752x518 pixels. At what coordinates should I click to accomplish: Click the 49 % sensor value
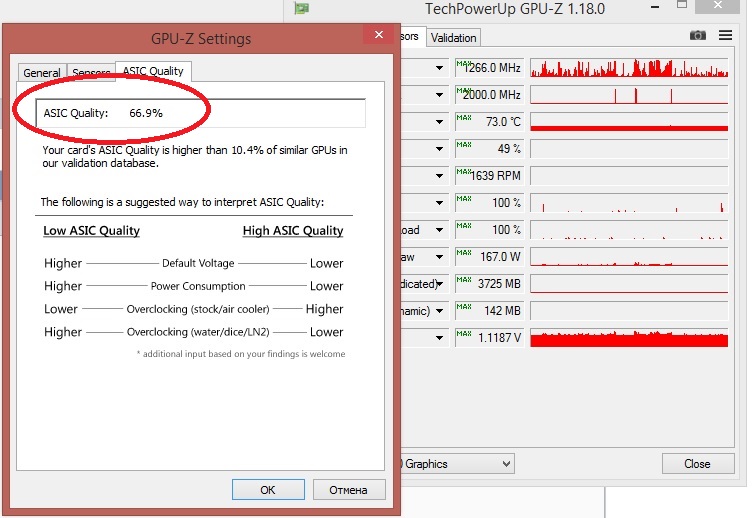click(489, 149)
